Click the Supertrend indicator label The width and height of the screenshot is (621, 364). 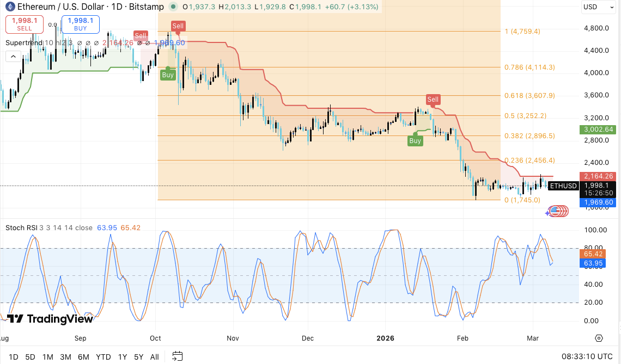pos(24,42)
